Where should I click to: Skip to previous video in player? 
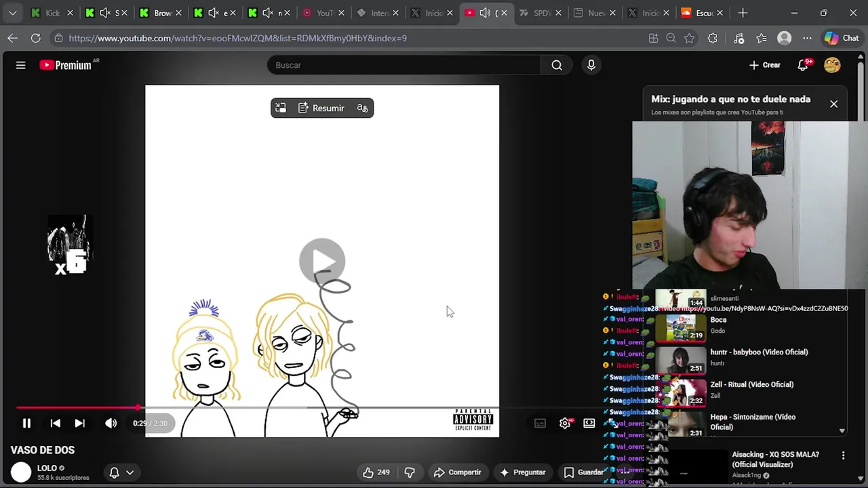56,423
